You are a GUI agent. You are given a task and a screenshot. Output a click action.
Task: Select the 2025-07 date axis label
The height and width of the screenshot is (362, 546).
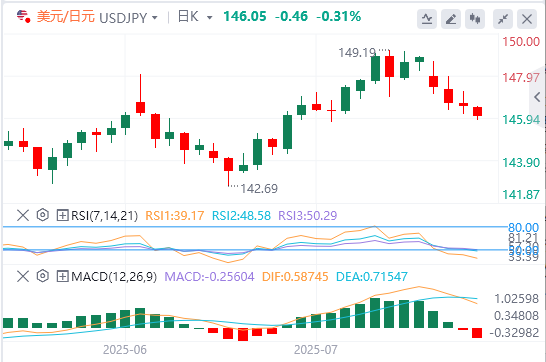316,349
